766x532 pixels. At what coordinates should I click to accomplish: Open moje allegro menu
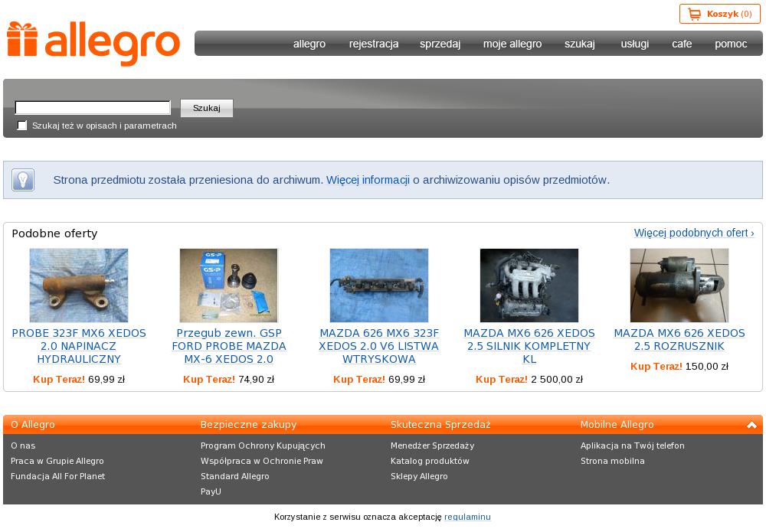[x=512, y=44]
